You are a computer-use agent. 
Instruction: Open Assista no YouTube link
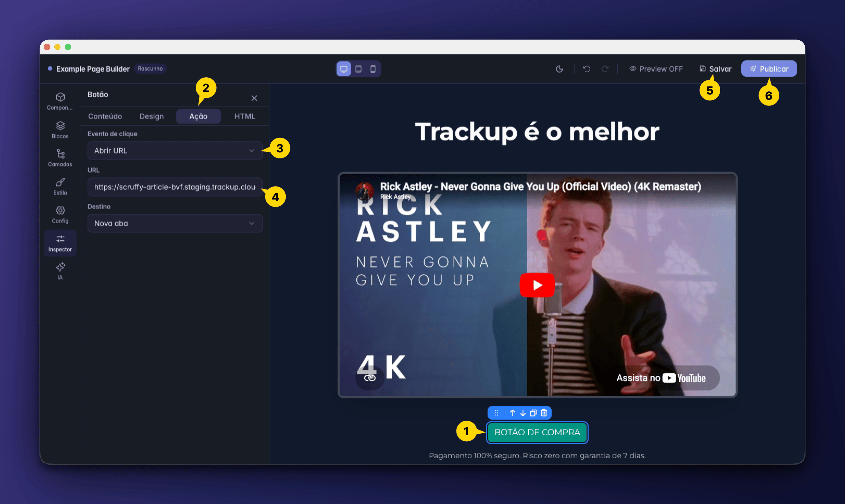[x=661, y=378]
